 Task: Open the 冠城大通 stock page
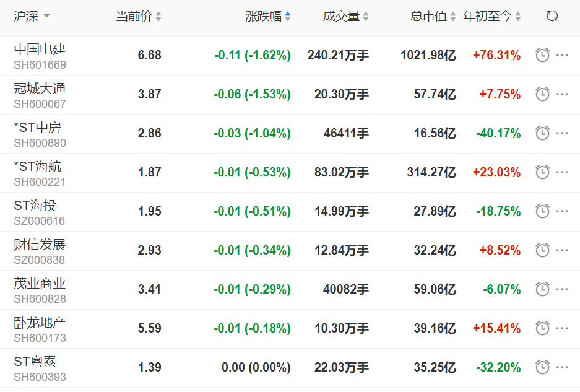pyautogui.click(x=40, y=89)
